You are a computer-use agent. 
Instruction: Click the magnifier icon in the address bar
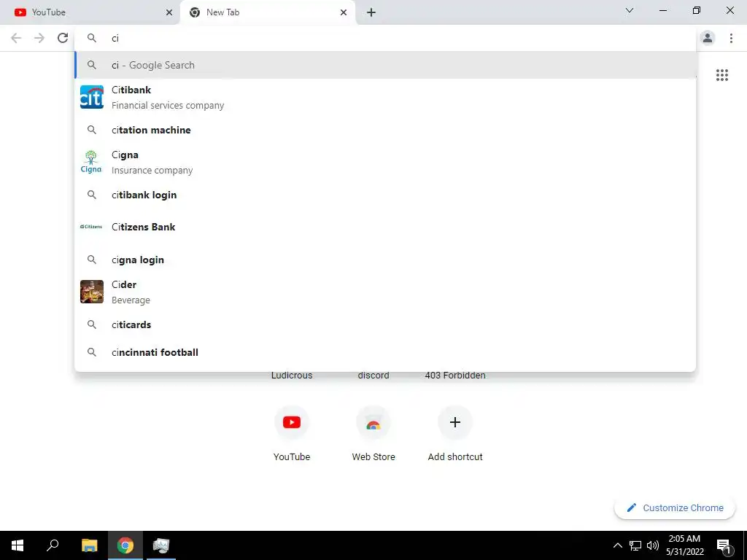91,38
